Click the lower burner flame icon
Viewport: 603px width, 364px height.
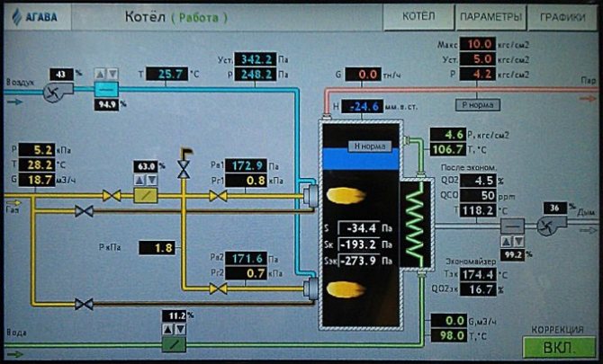tap(343, 289)
